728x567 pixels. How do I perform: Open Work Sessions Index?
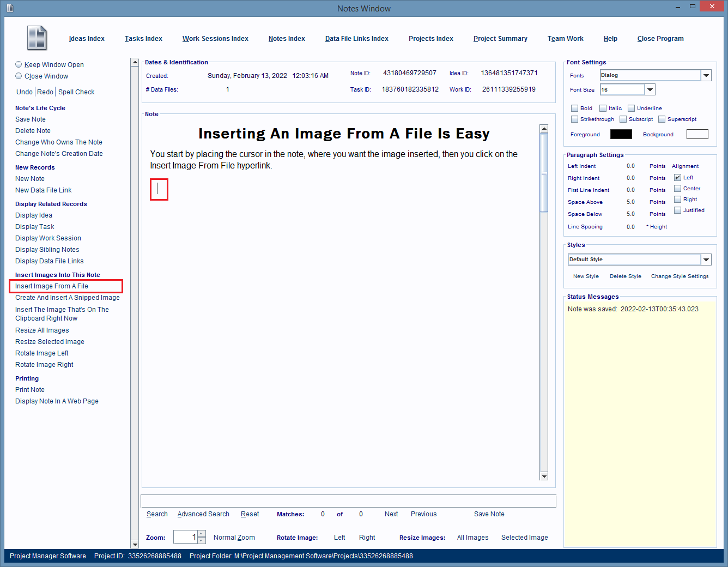[215, 39]
